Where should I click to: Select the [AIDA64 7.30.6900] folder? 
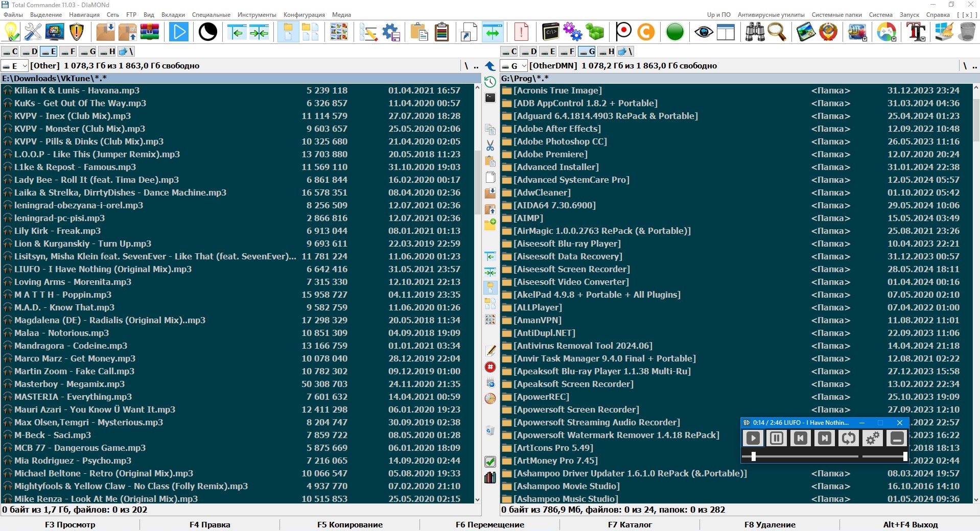(x=736, y=205)
